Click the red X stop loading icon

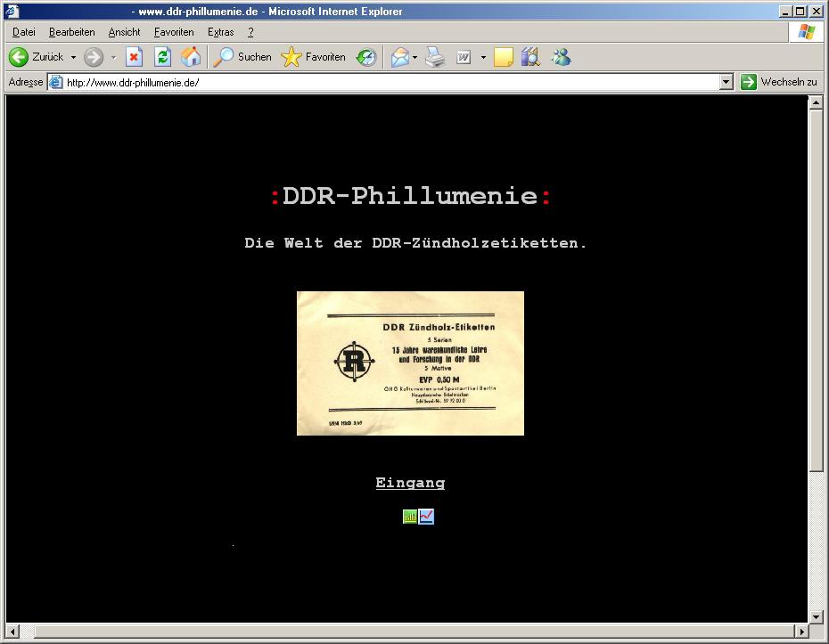click(134, 57)
